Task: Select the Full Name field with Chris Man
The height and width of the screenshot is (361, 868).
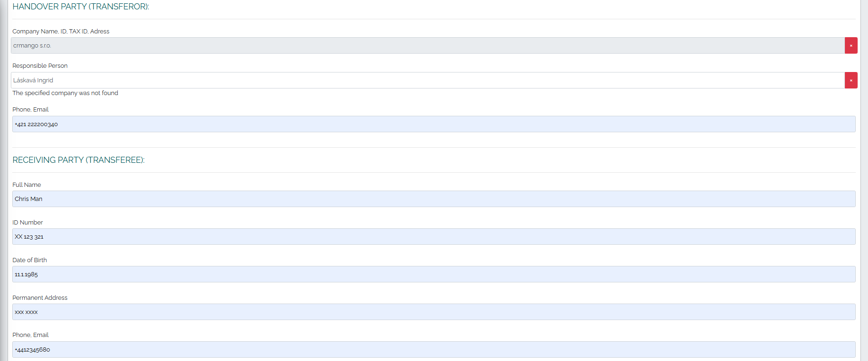Action: click(434, 199)
